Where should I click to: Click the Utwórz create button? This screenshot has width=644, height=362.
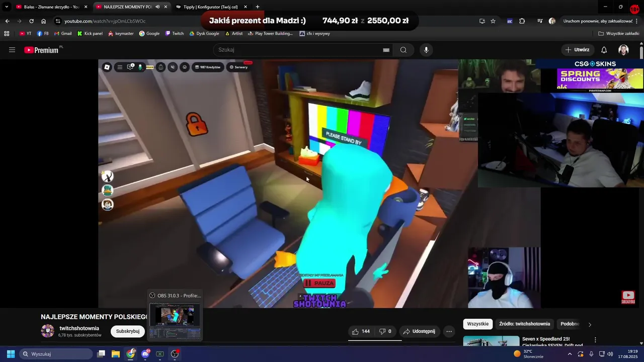[x=577, y=50]
